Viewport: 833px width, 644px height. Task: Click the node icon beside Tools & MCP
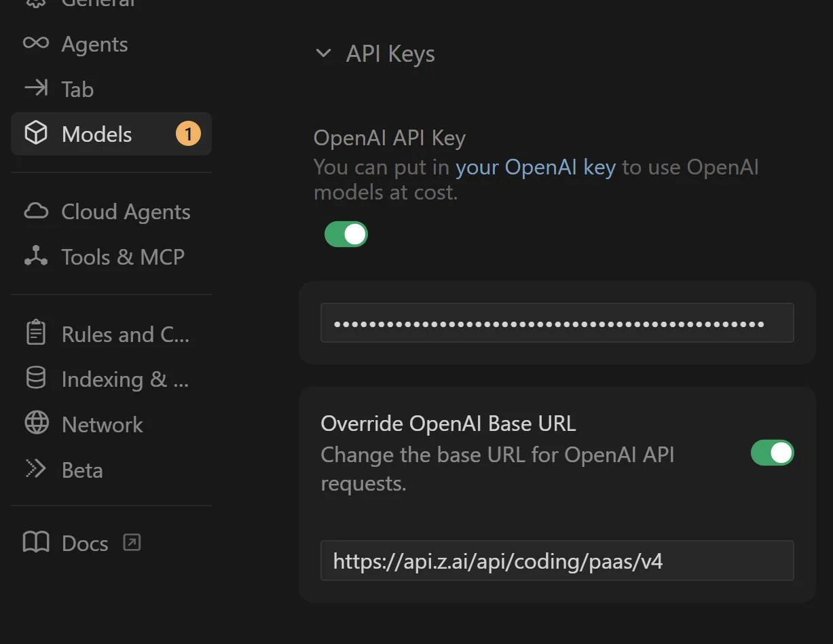(36, 257)
